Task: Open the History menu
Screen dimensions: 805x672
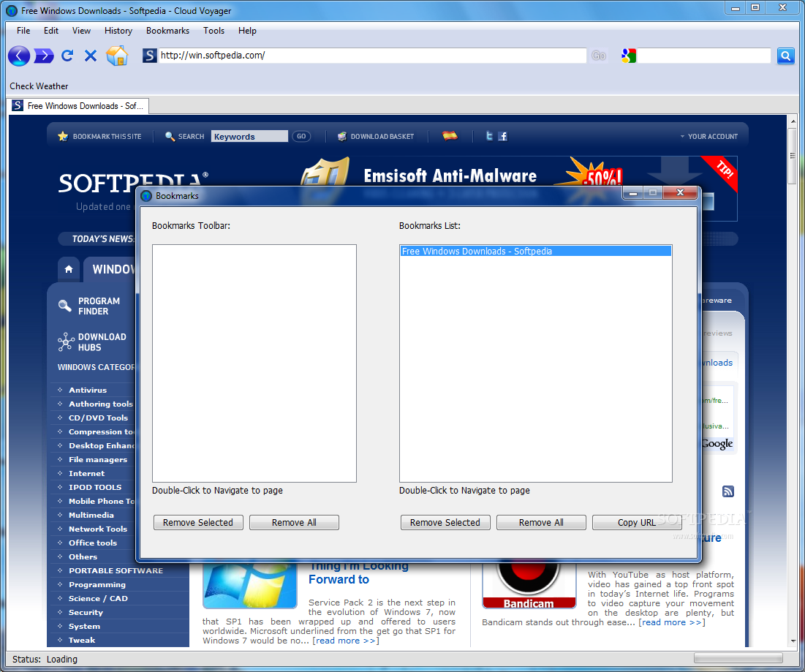Action: (118, 30)
